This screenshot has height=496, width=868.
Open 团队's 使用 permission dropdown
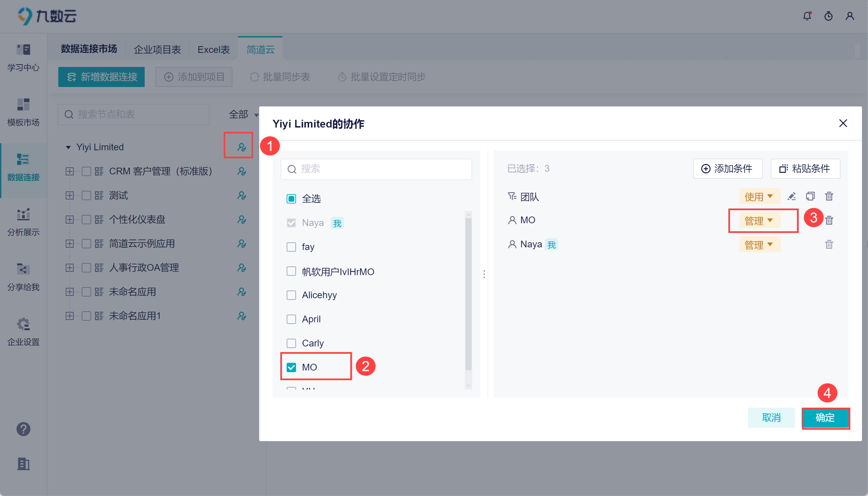point(758,196)
